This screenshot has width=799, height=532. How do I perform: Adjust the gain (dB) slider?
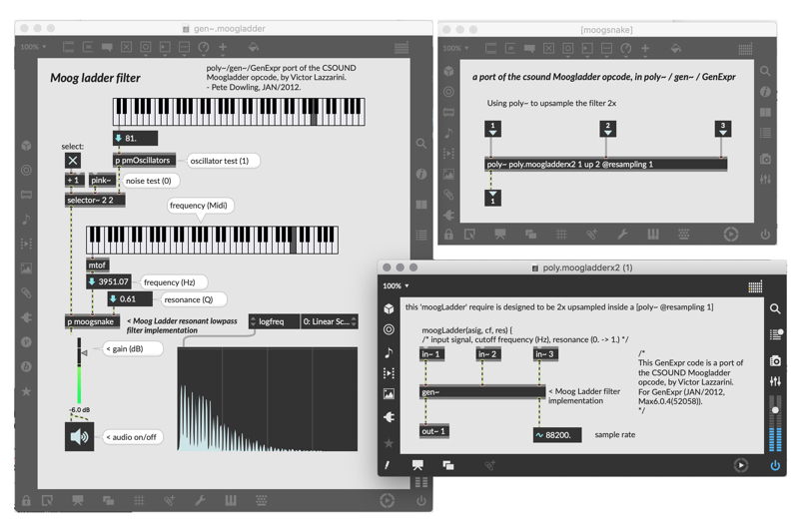click(80, 370)
